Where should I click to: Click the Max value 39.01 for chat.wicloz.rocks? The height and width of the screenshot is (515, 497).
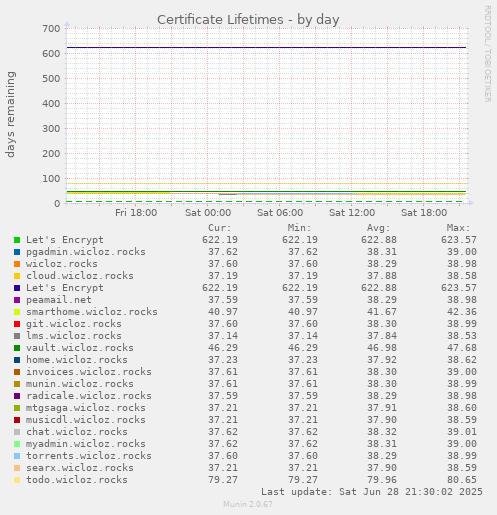coord(462,432)
